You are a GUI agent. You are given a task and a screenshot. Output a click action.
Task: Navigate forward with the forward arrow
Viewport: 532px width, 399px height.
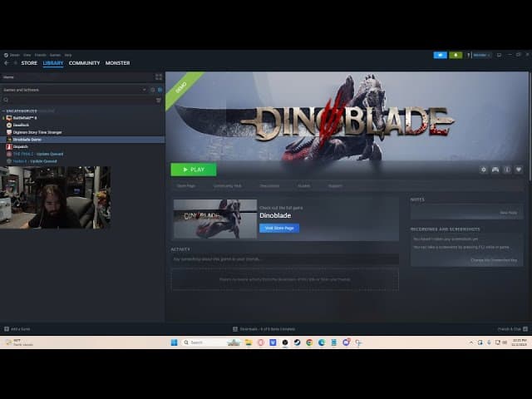15,63
